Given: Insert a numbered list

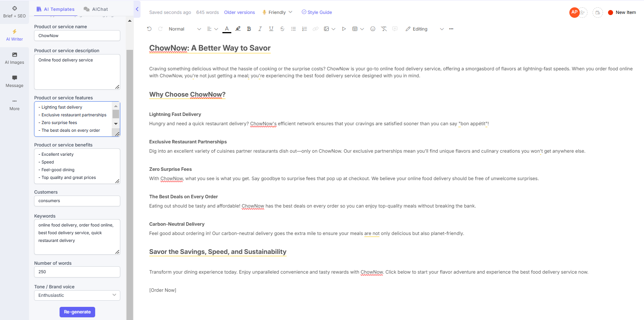Looking at the screenshot, I should click(304, 29).
